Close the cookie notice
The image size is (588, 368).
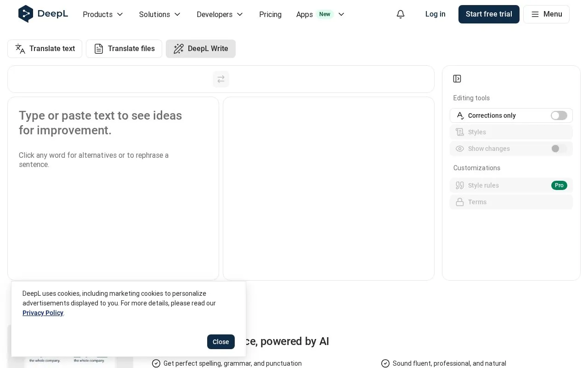click(221, 342)
